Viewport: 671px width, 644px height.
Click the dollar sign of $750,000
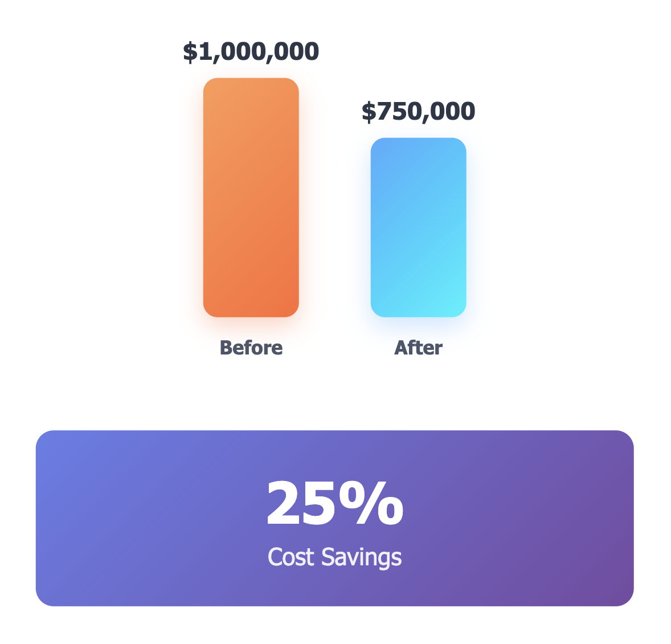(369, 112)
